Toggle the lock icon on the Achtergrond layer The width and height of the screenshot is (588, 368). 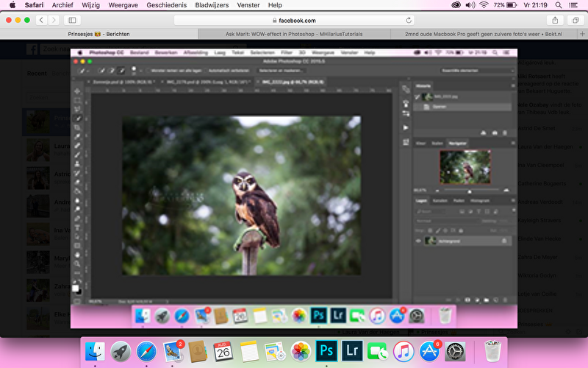pyautogui.click(x=504, y=241)
